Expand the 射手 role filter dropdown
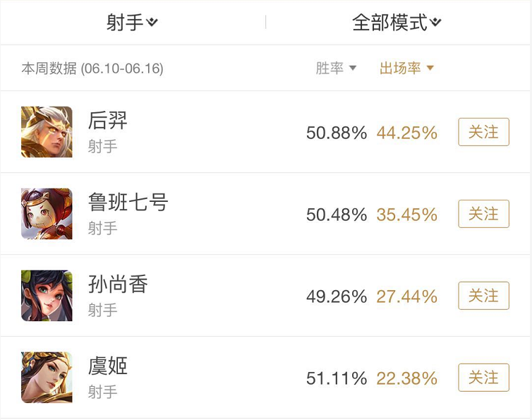This screenshot has width=532, height=420. pyautogui.click(x=132, y=23)
